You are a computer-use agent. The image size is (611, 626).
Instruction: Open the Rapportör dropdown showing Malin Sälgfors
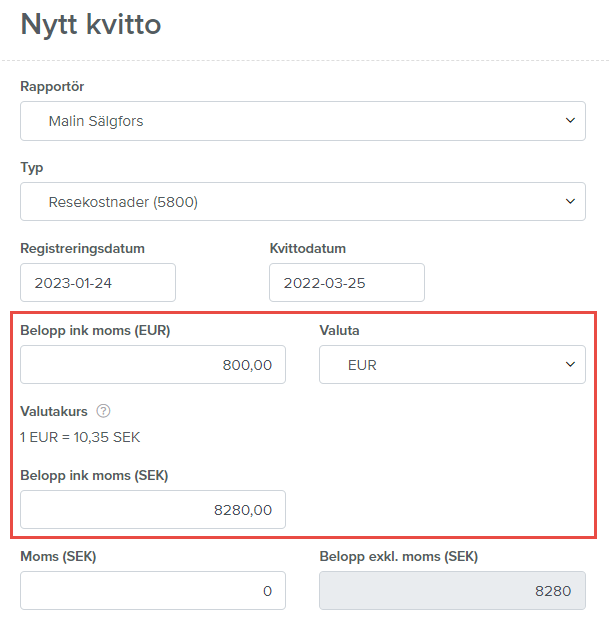tap(302, 121)
